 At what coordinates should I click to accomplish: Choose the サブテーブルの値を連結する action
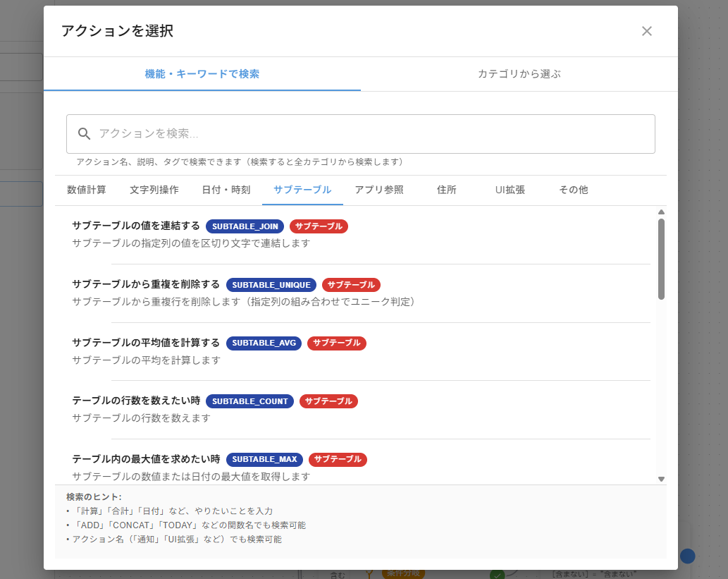click(x=134, y=226)
